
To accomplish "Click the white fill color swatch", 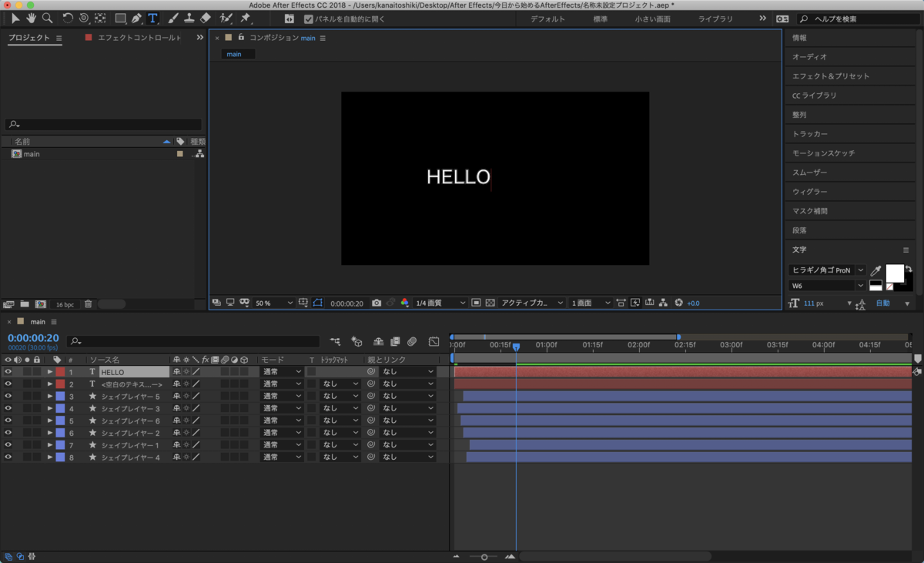I will pos(894,273).
